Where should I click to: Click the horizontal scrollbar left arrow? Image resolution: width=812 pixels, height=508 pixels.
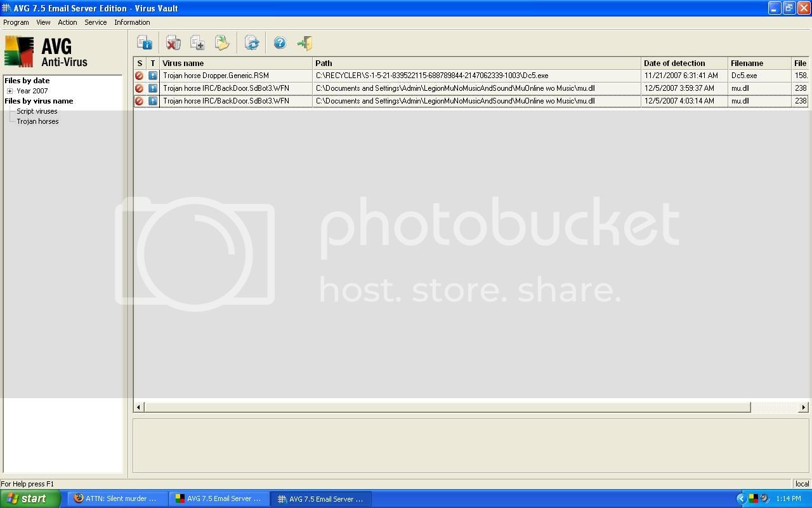click(x=139, y=407)
